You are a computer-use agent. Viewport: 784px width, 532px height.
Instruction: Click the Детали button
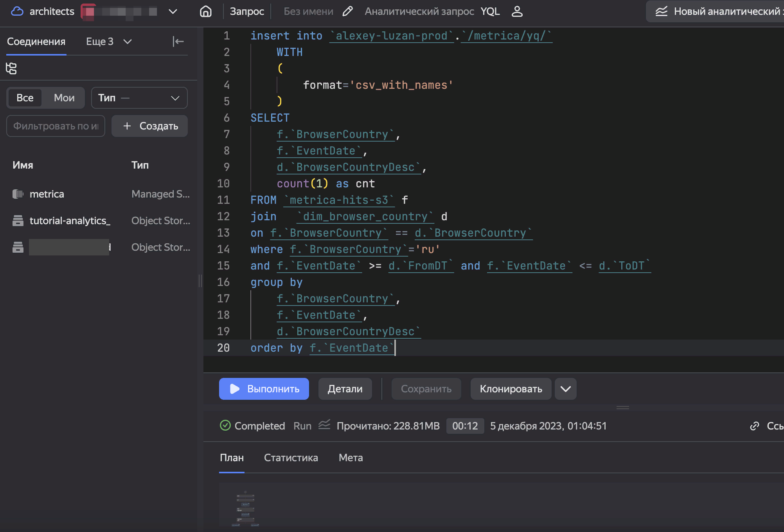(345, 389)
